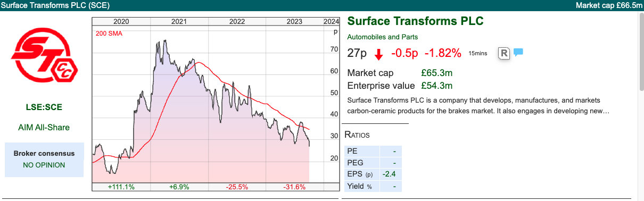Open the AIM All-Share index link

pyautogui.click(x=44, y=128)
